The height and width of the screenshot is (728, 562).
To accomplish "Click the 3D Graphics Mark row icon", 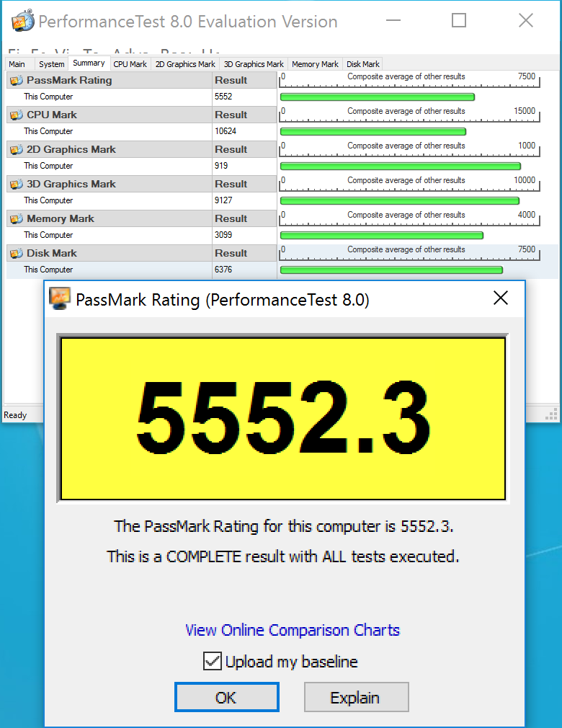I will [x=17, y=185].
